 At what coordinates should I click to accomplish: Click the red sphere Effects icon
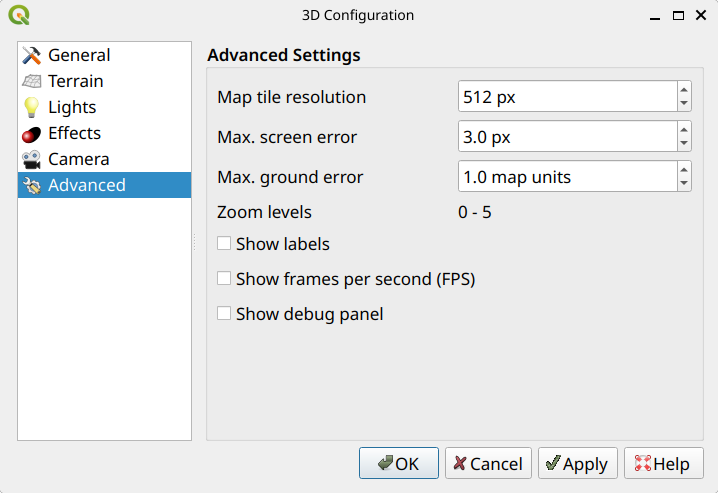[32, 135]
